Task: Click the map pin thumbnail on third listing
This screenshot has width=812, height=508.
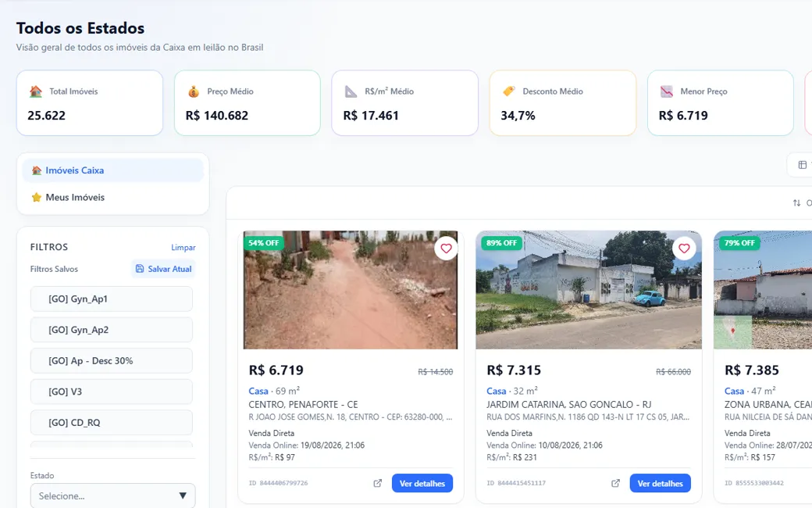Action: tap(732, 331)
